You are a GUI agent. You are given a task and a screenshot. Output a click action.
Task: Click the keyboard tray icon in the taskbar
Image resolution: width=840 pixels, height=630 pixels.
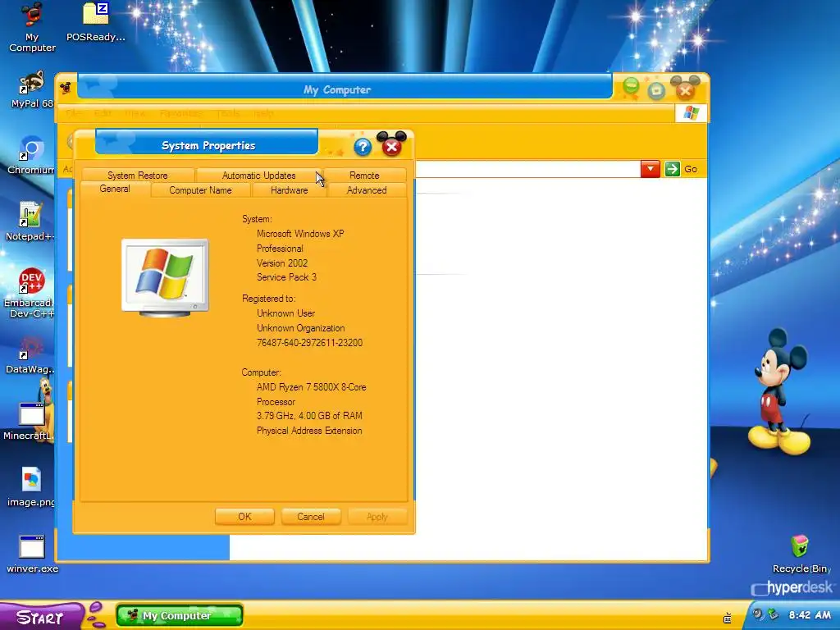click(x=728, y=617)
